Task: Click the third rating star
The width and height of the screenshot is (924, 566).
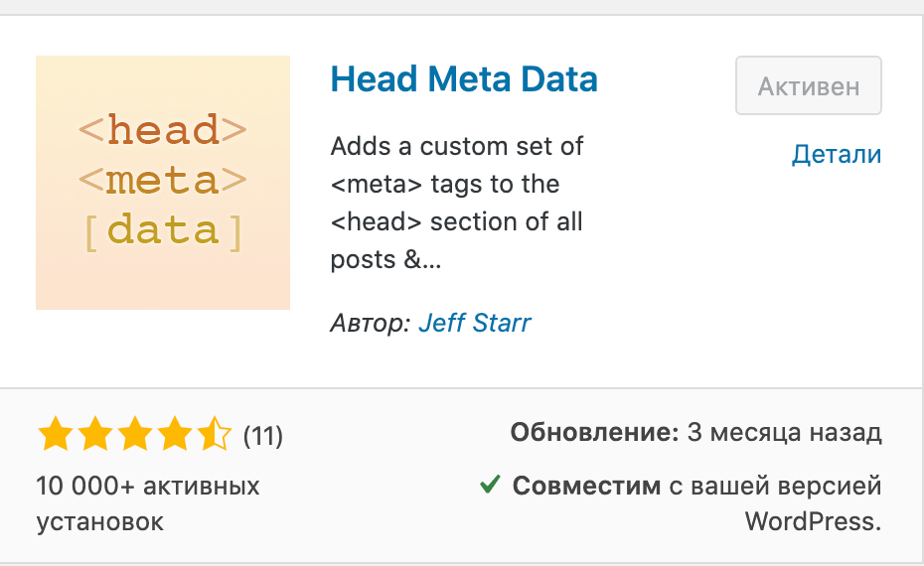Action: click(x=134, y=435)
